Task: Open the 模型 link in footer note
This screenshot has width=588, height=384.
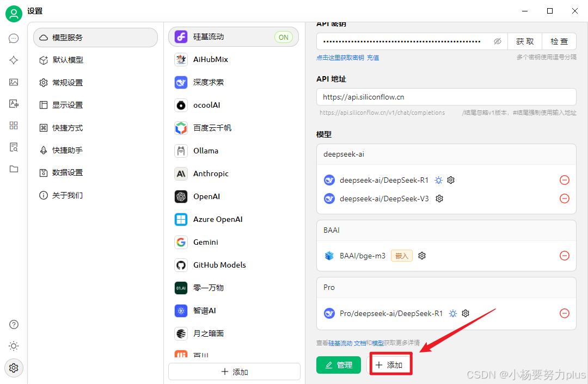Action: (x=378, y=343)
